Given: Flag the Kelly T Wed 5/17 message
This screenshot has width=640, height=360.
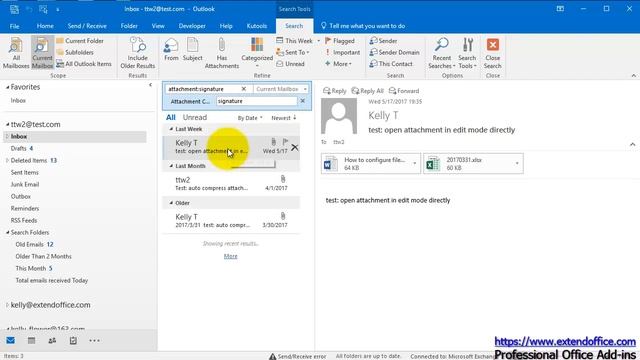Looking at the screenshot, I should pyautogui.click(x=285, y=142).
